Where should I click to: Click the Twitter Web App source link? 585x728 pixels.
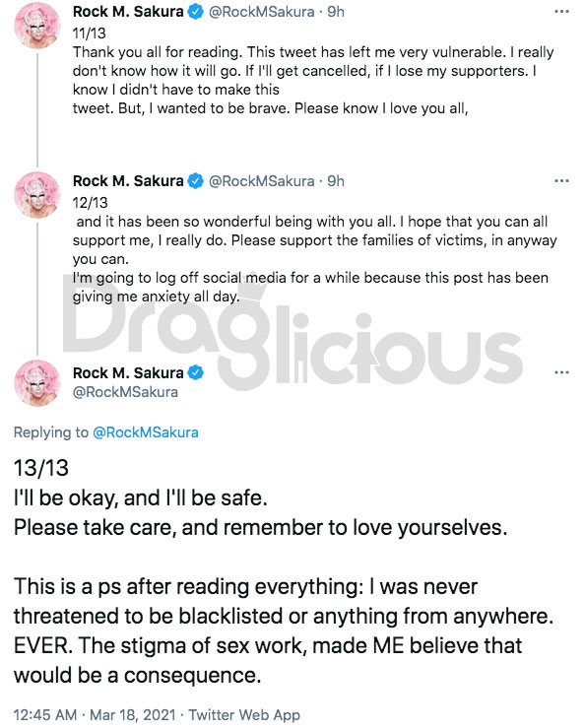(244, 714)
